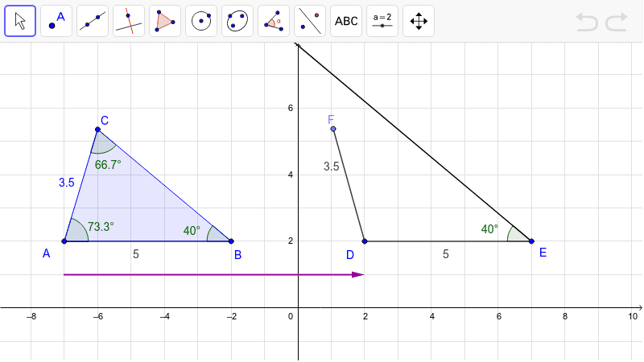644x362 pixels.
Task: Click the Undo arrow
Action: click(587, 22)
